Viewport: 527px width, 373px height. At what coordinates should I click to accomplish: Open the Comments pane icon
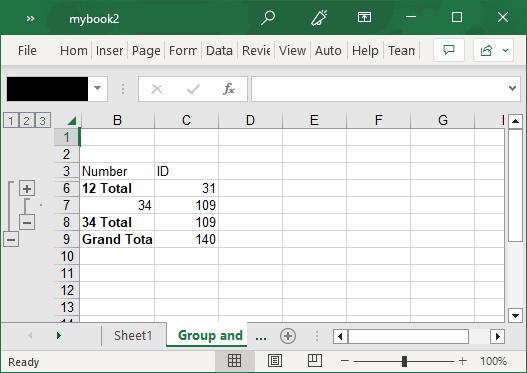click(449, 50)
